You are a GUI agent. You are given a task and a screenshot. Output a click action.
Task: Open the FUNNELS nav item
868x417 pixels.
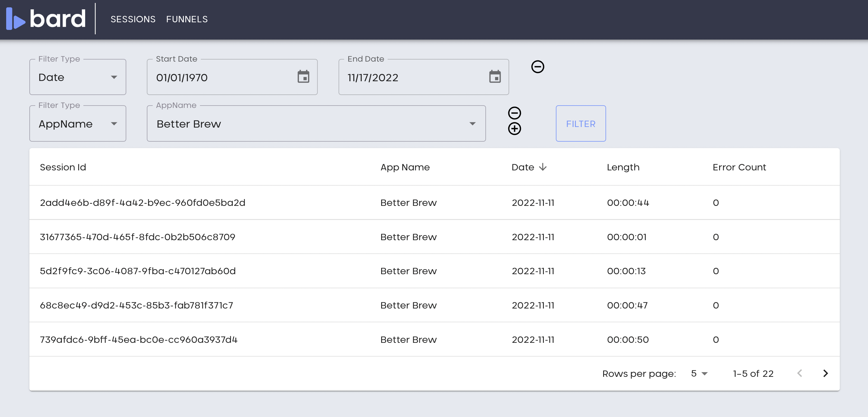click(187, 19)
